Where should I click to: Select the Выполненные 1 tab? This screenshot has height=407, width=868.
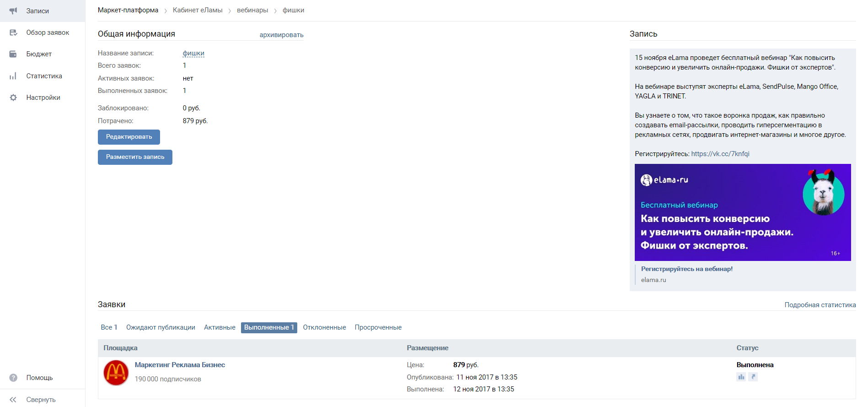coord(269,327)
